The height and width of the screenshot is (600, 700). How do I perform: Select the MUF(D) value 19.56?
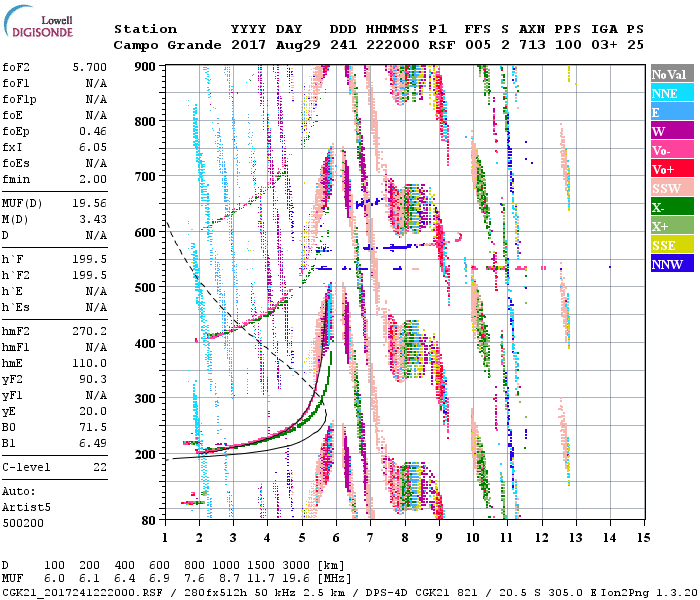coord(90,202)
